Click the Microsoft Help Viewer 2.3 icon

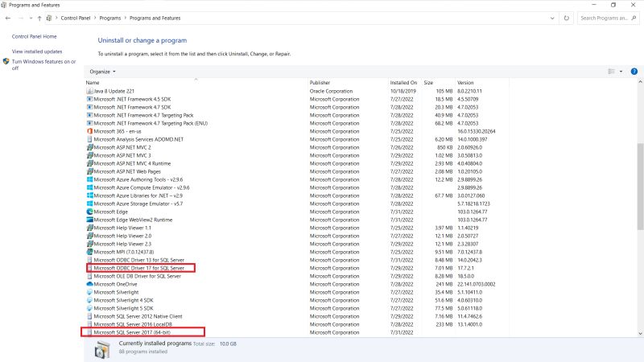(x=89, y=244)
